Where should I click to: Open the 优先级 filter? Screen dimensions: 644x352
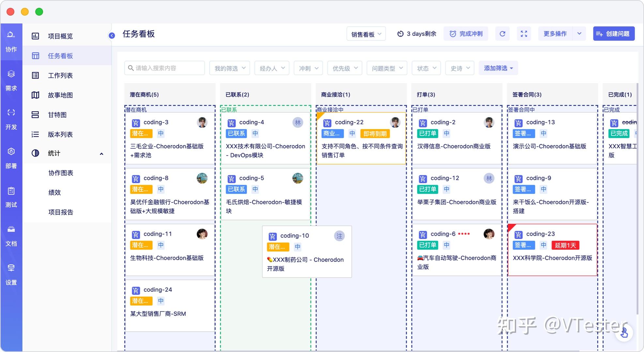(345, 68)
